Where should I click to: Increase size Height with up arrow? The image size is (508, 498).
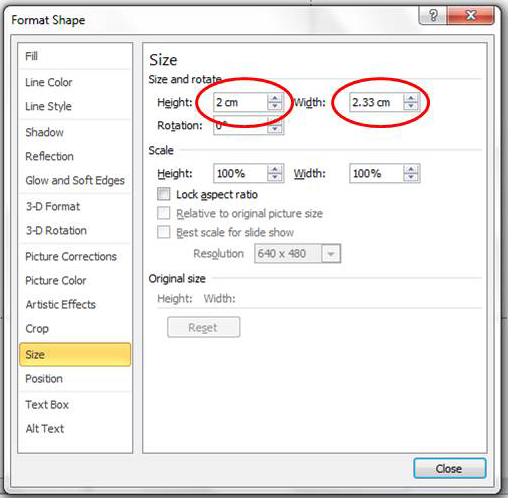(275, 98)
